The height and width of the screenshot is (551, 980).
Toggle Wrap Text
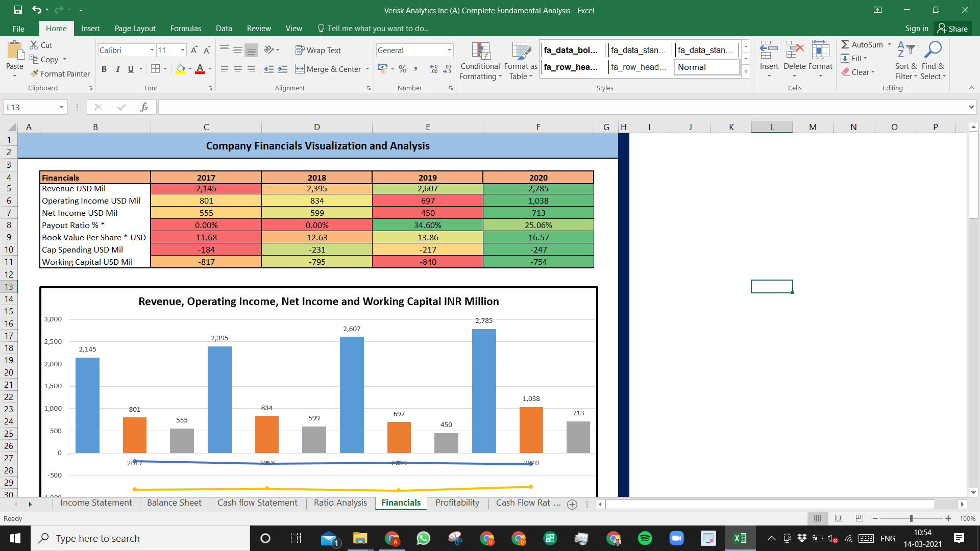pos(318,50)
